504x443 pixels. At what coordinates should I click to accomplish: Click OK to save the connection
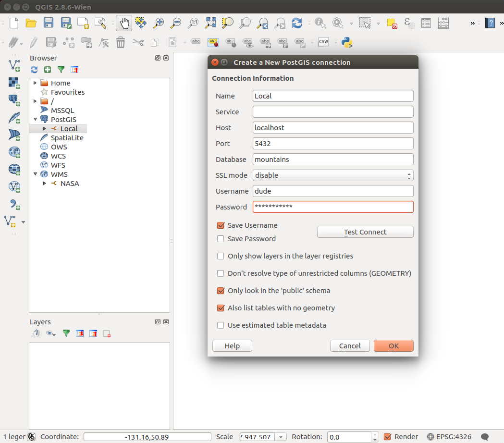tap(393, 346)
